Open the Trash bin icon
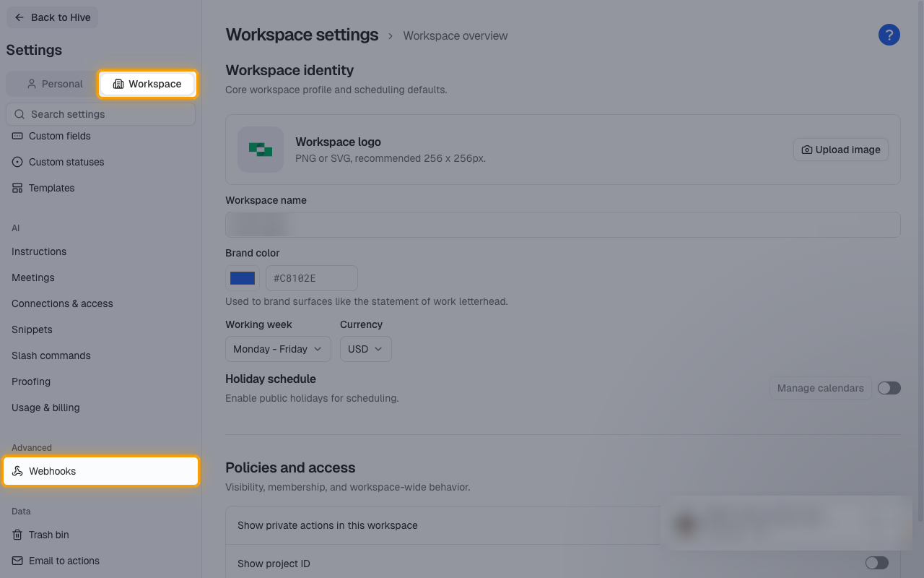Screen dimensions: 924x578 point(17,535)
